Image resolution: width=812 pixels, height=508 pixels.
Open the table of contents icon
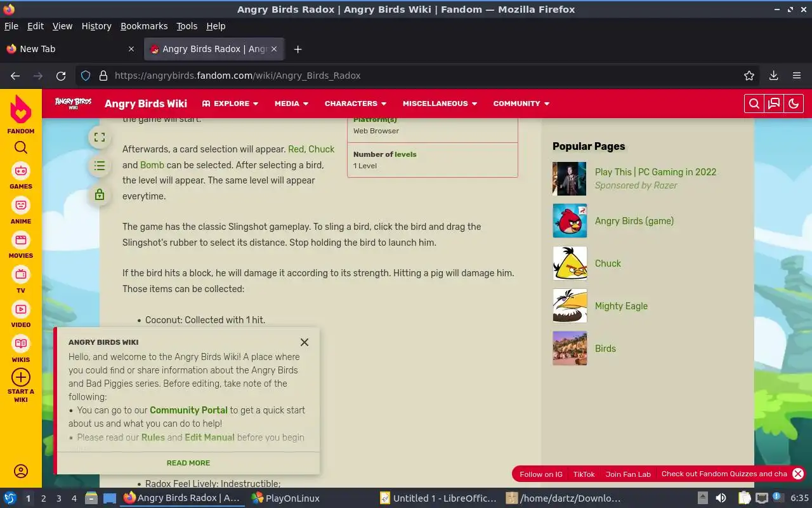click(x=100, y=166)
